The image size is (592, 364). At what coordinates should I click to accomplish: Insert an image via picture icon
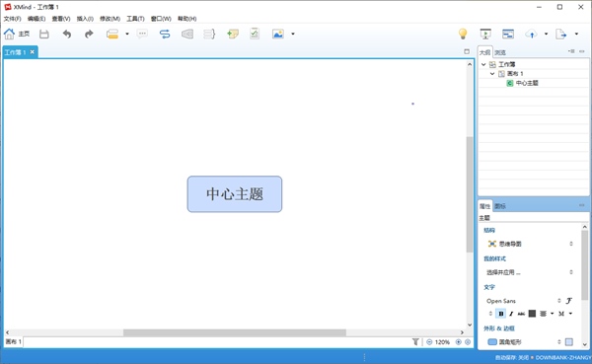(278, 34)
